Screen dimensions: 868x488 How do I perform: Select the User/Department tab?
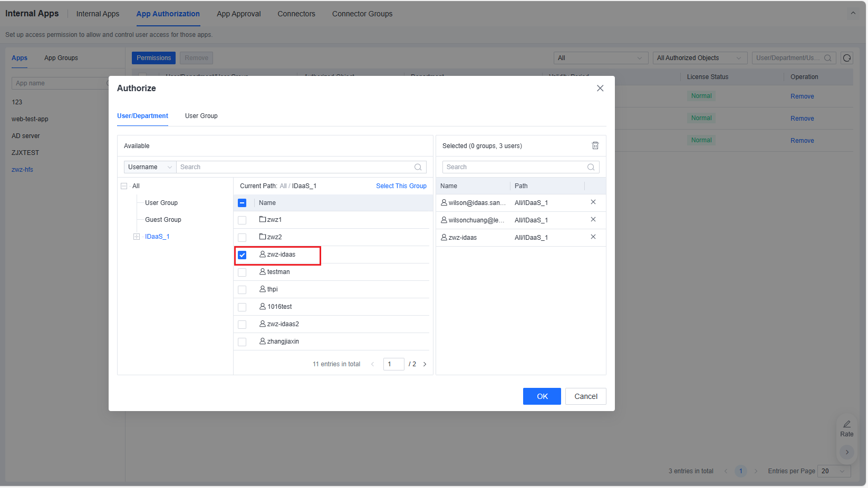point(142,116)
